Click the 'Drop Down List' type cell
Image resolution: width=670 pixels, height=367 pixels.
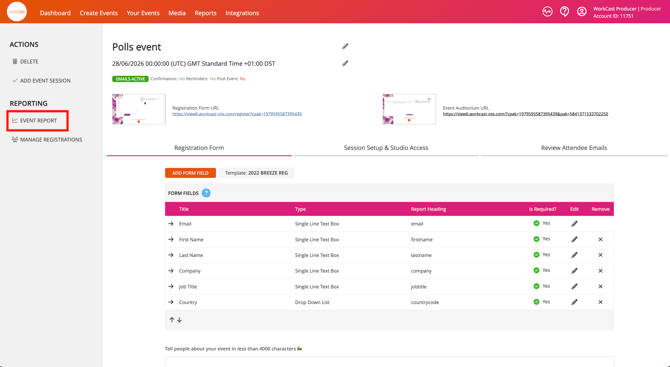(x=312, y=302)
